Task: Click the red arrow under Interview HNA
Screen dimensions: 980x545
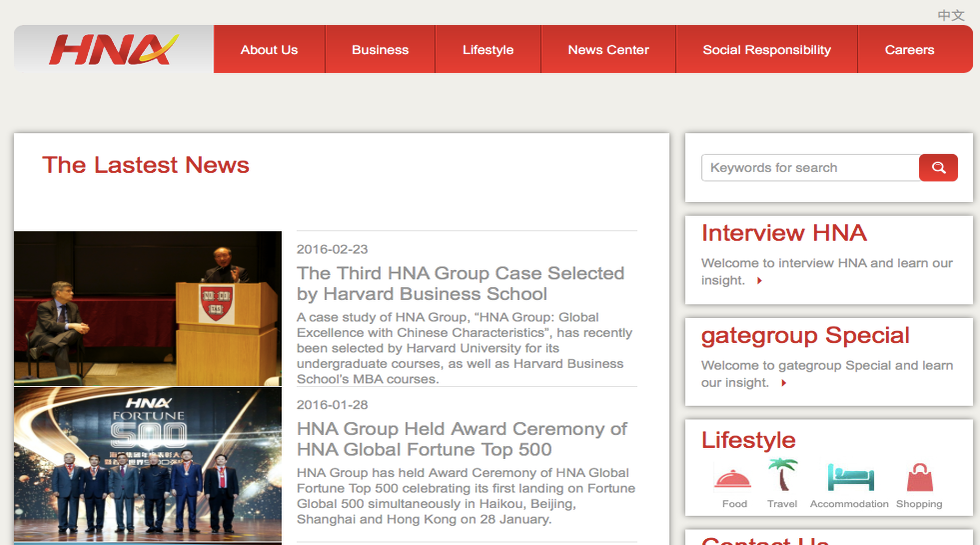Action: click(760, 281)
